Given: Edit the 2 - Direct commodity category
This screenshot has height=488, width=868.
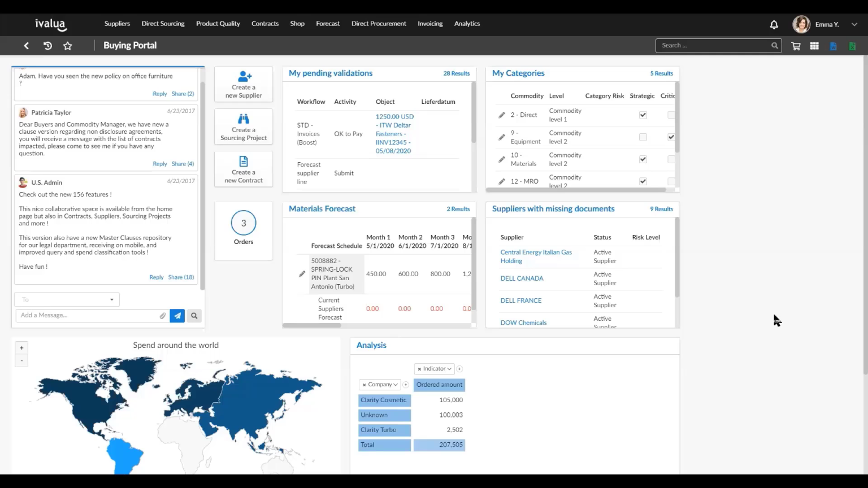Looking at the screenshot, I should point(501,115).
